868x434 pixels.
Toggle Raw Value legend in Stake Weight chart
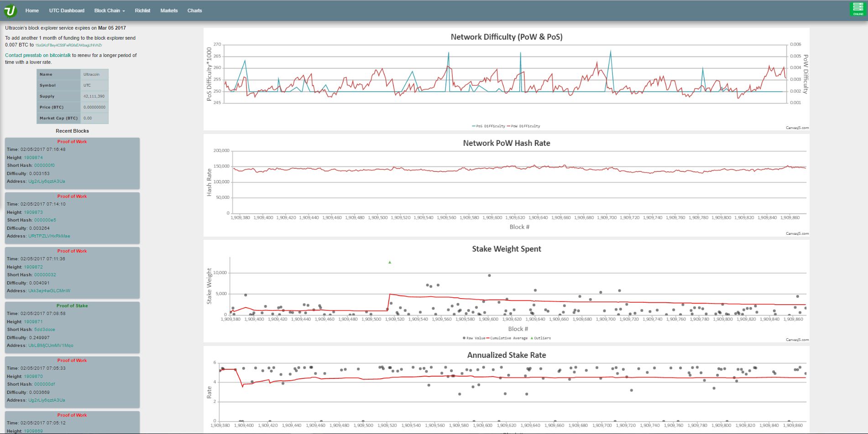pos(474,338)
